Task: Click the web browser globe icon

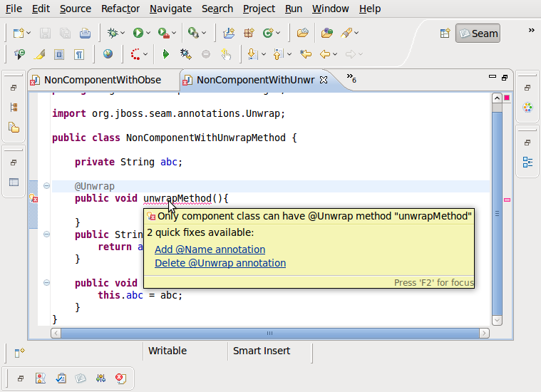Action: (108, 54)
